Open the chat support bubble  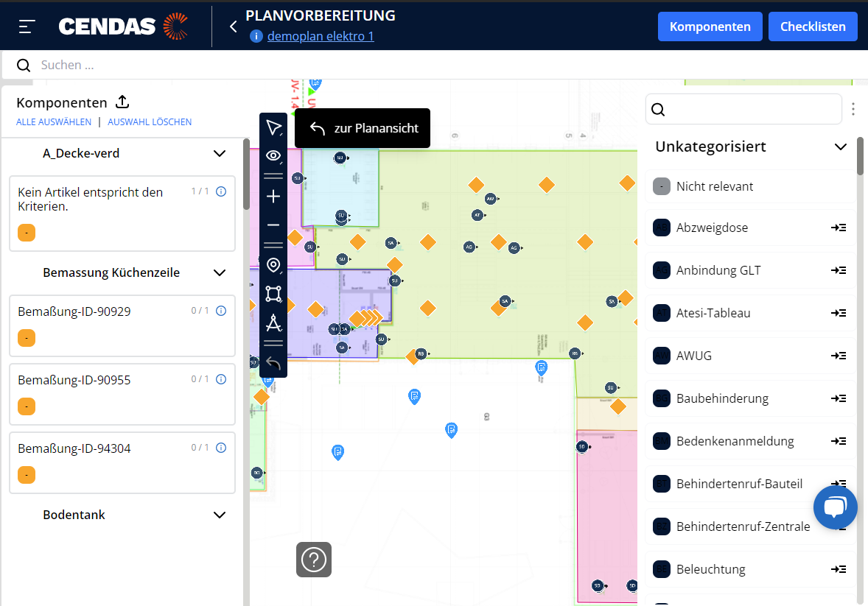pyautogui.click(x=836, y=507)
